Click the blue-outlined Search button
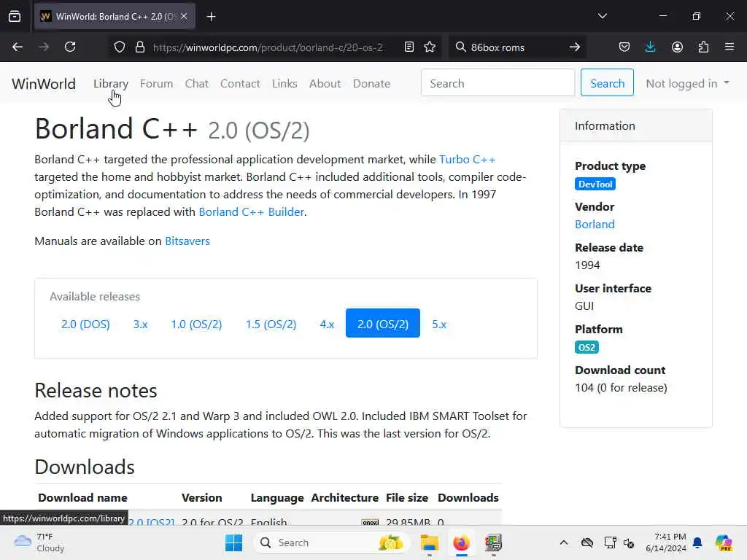The image size is (747, 560). 607,83
